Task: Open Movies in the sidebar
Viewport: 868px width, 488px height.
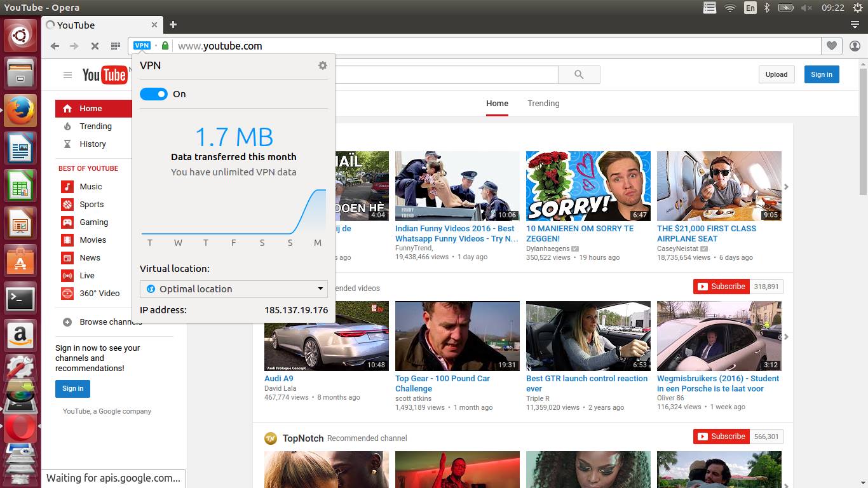Action: click(x=93, y=240)
